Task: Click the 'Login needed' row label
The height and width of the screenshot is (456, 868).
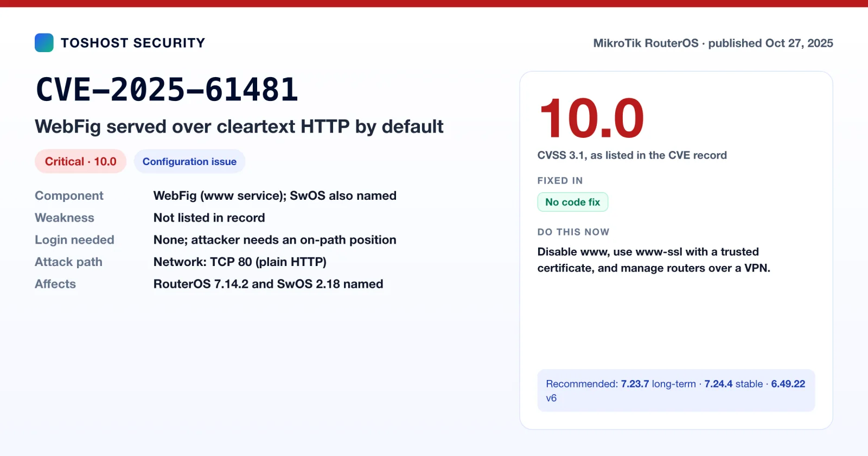Action: pos(74,240)
